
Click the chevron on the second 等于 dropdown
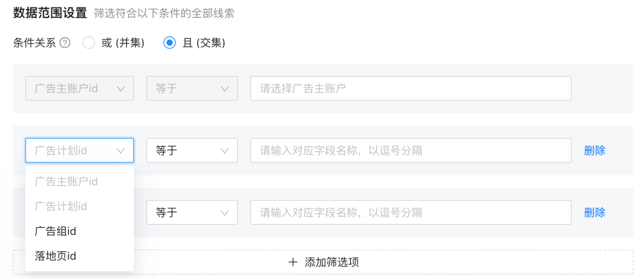click(x=225, y=150)
